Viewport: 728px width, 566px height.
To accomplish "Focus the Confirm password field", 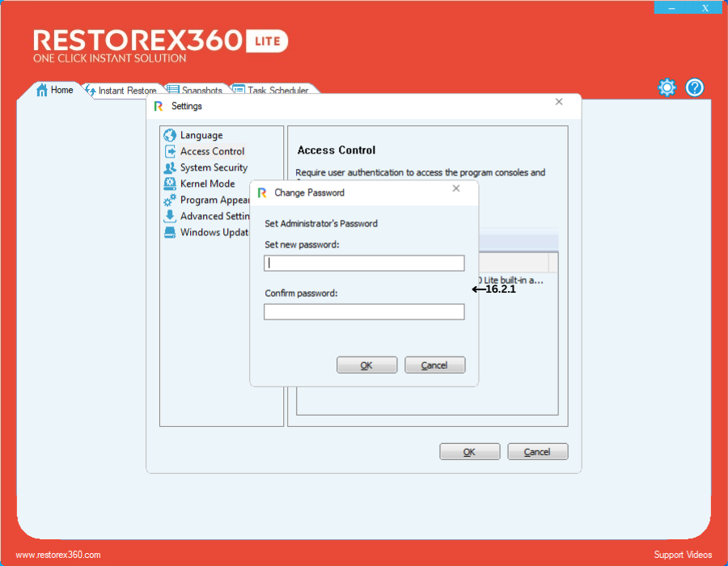I will coord(364,311).
